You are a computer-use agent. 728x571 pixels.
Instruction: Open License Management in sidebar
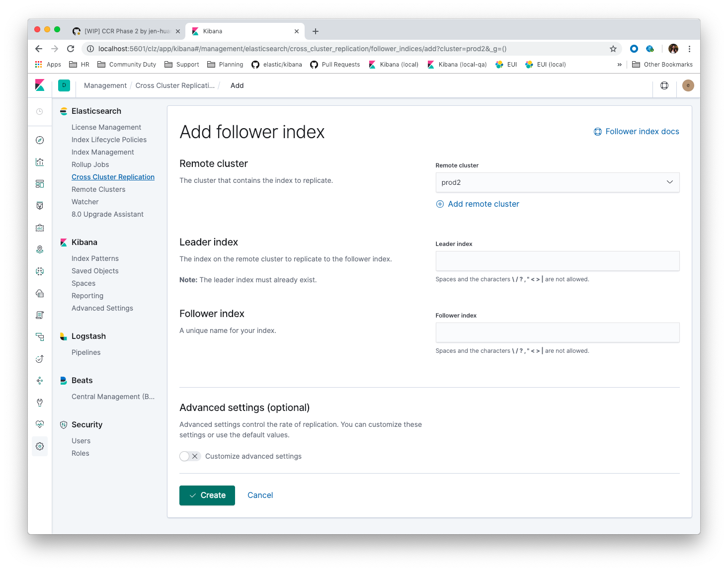coord(106,127)
